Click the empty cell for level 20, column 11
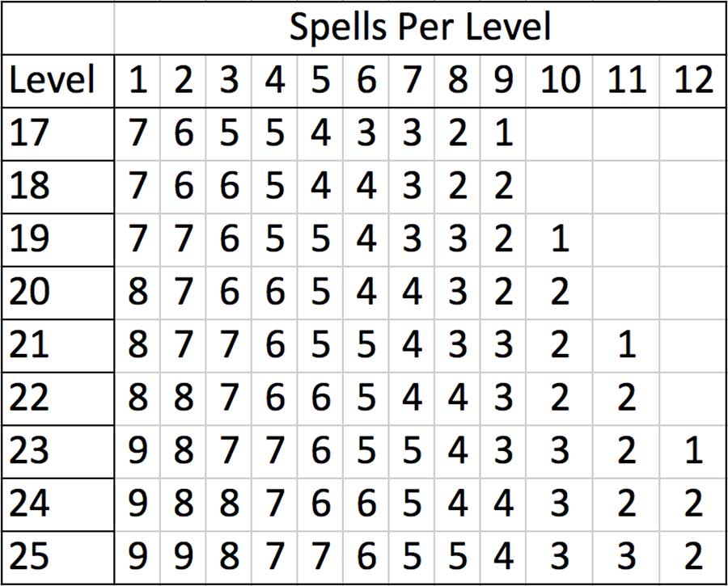 (x=626, y=292)
